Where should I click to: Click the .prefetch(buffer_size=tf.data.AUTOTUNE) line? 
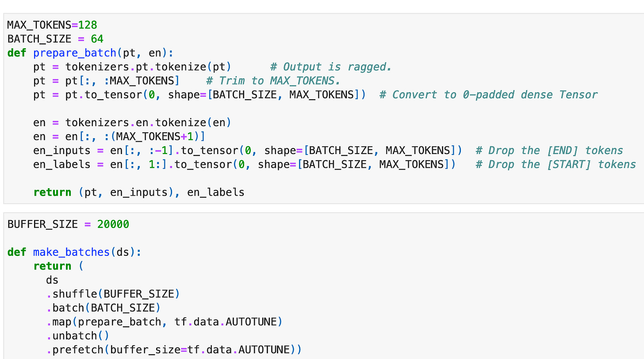[174, 350]
